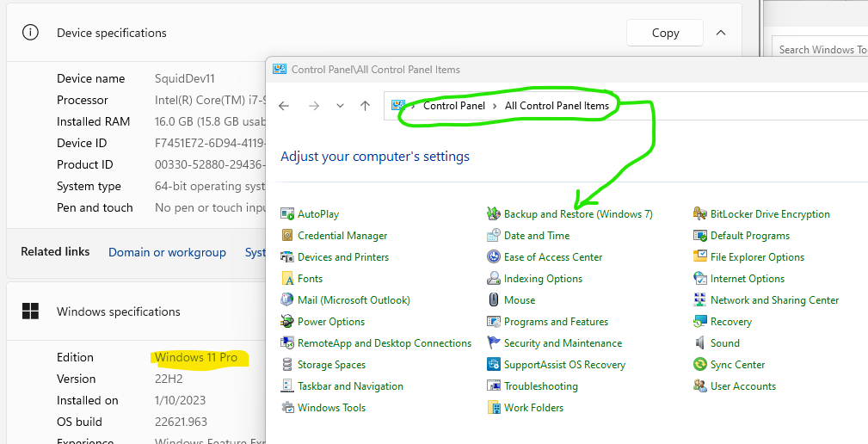
Task: Expand the Control Panel breadcrumb chevron
Action: point(495,106)
